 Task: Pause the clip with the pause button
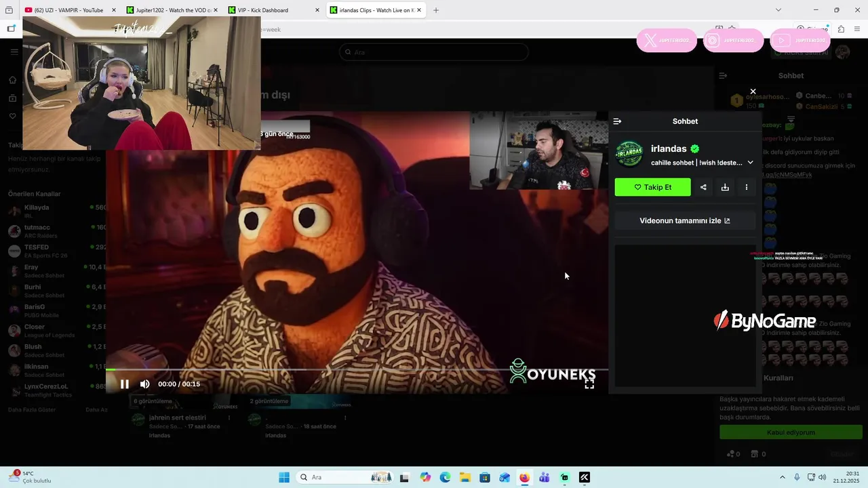click(x=125, y=384)
